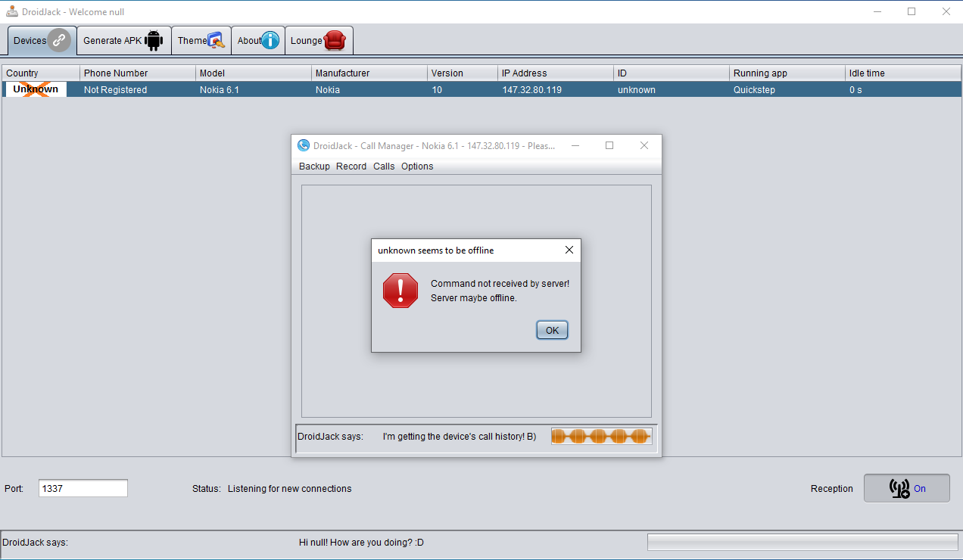Click the "I'm getting the device's call history!" message
The height and width of the screenshot is (560, 963).
point(460,437)
